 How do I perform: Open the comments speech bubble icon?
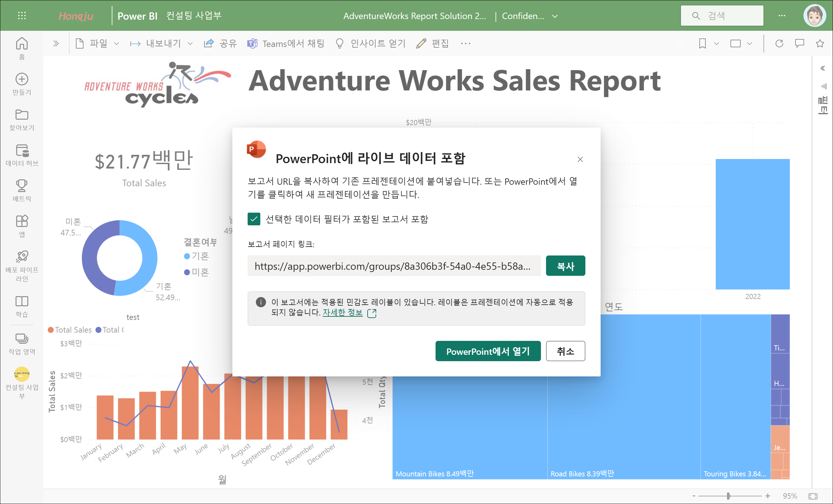point(800,43)
